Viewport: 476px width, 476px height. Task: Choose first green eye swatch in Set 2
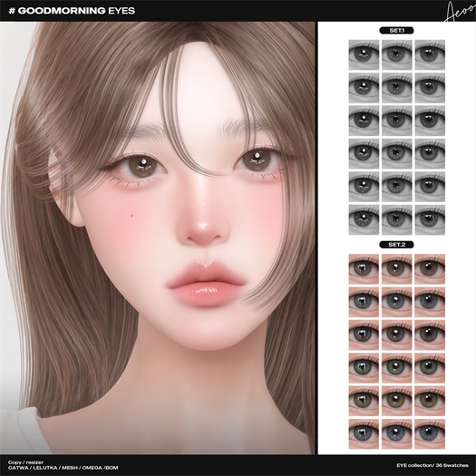point(364,368)
